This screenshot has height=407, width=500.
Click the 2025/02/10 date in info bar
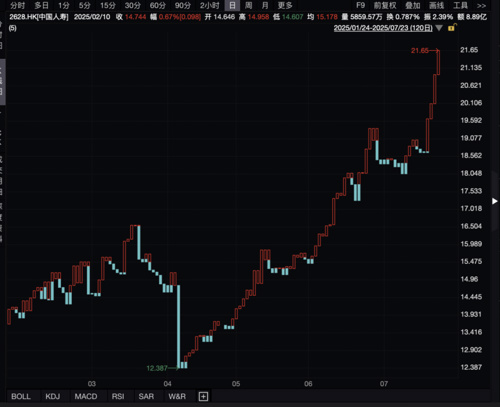[92, 17]
